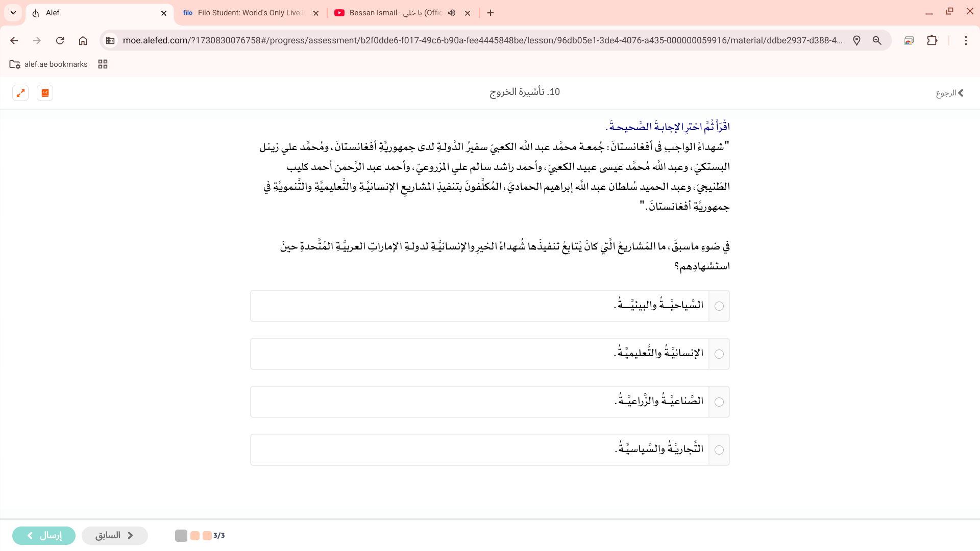Reload the page with the refresh icon
980x551 pixels.
(x=60, y=40)
